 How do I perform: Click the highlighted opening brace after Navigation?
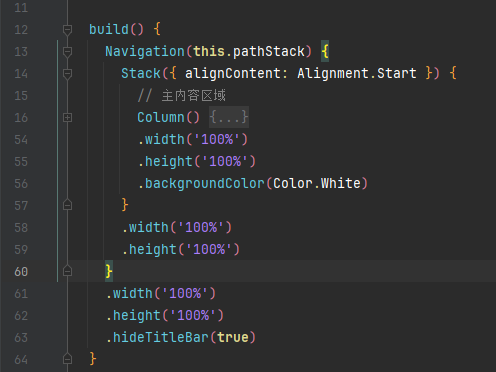[x=325, y=51]
